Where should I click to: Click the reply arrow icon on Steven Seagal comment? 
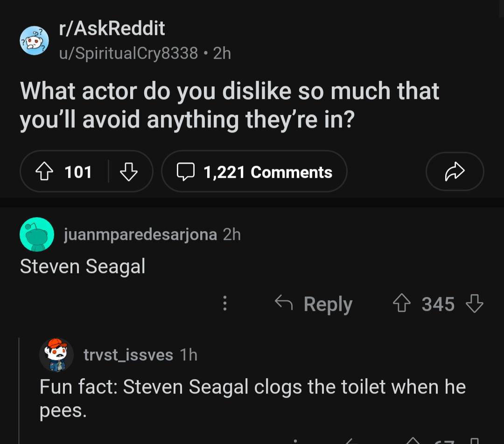(x=284, y=303)
